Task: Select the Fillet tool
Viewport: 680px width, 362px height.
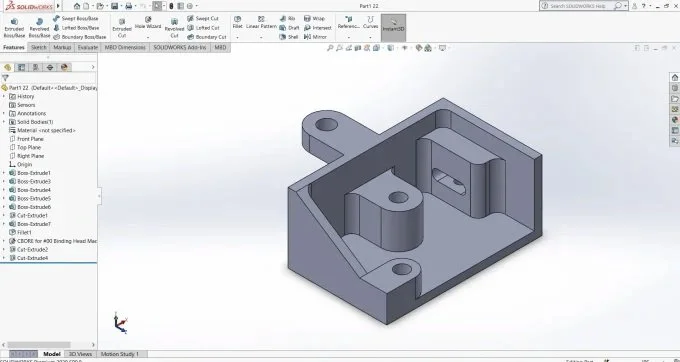Action: pos(238,23)
